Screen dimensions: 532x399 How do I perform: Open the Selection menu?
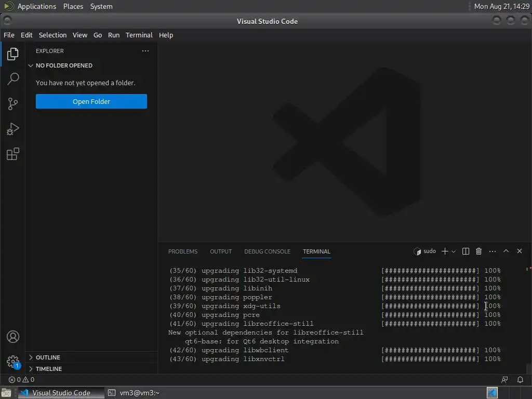click(52, 35)
